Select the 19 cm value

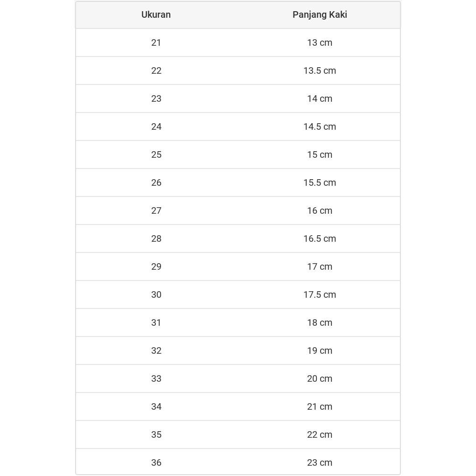click(320, 350)
